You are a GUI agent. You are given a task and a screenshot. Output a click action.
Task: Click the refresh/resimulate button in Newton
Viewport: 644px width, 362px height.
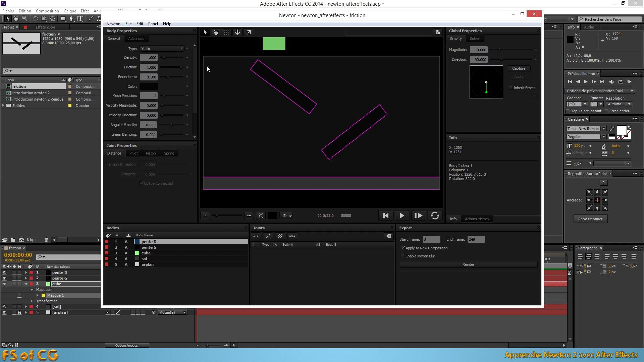435,216
